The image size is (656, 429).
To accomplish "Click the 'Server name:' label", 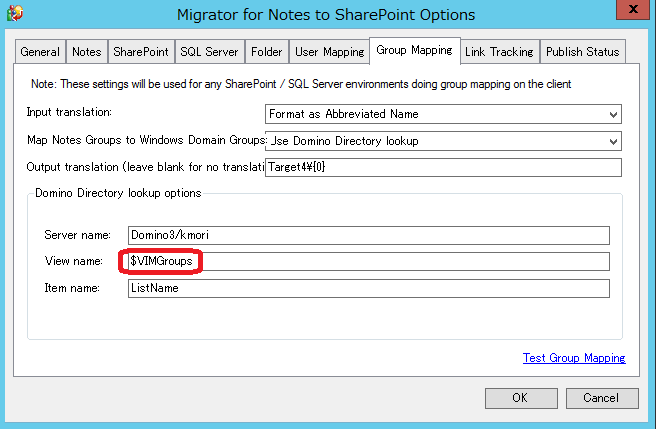I will (77, 235).
